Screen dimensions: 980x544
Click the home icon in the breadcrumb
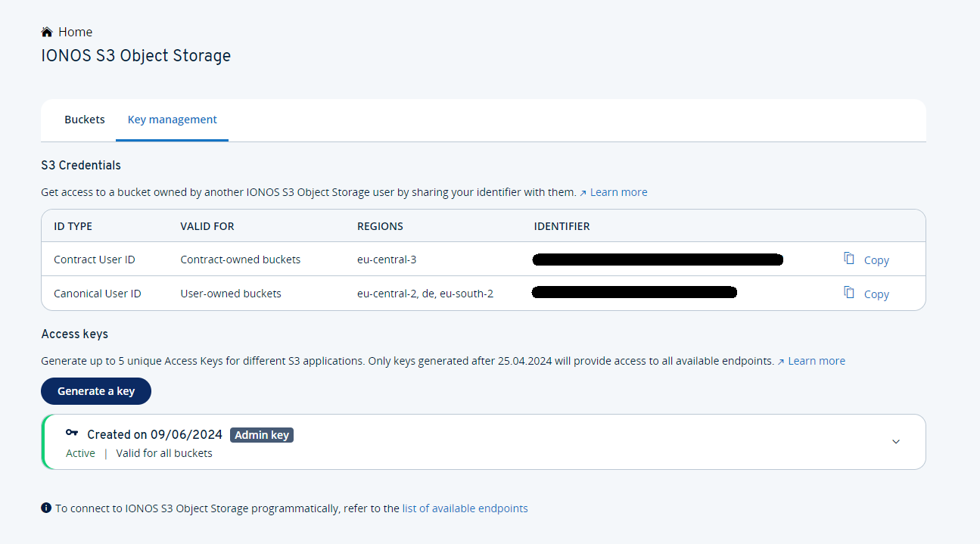coord(45,31)
